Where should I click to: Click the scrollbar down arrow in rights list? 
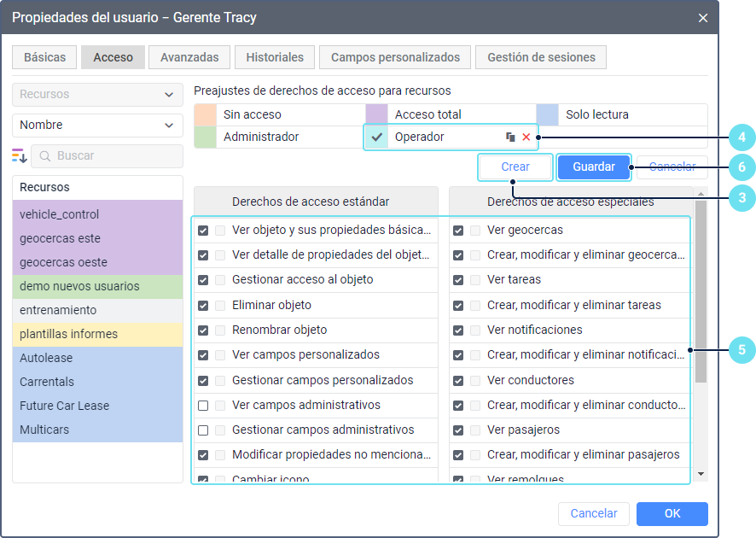pos(701,473)
